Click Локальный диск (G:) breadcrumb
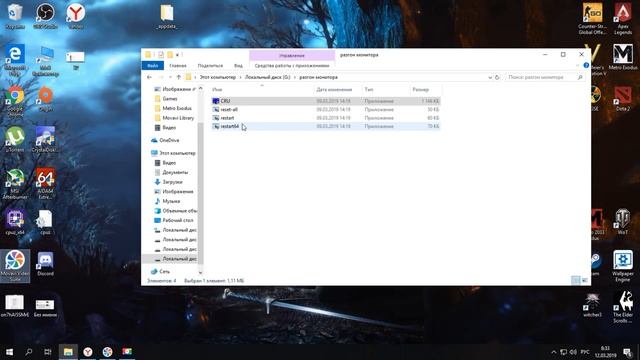 coord(268,77)
